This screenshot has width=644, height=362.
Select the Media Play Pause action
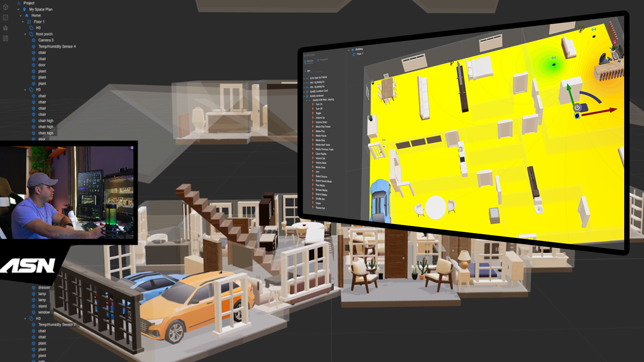(323, 127)
